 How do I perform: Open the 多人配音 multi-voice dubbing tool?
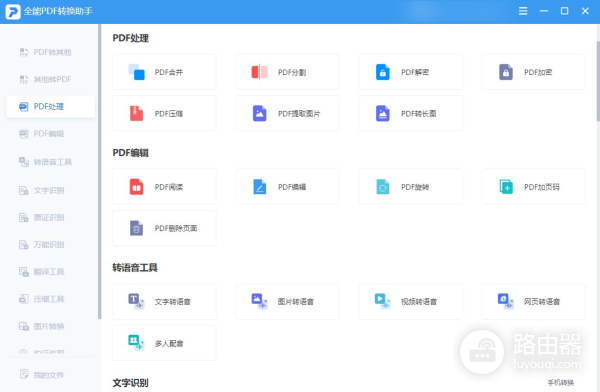click(x=164, y=343)
